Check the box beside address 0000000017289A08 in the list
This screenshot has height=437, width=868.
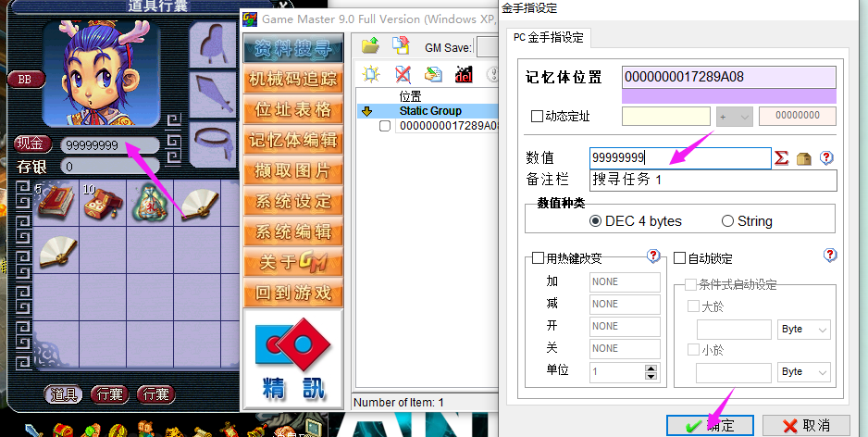(x=385, y=126)
